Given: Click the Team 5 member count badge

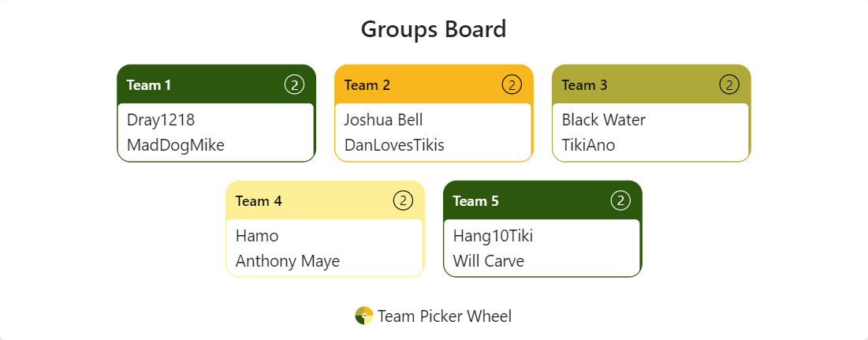Looking at the screenshot, I should tap(620, 200).
